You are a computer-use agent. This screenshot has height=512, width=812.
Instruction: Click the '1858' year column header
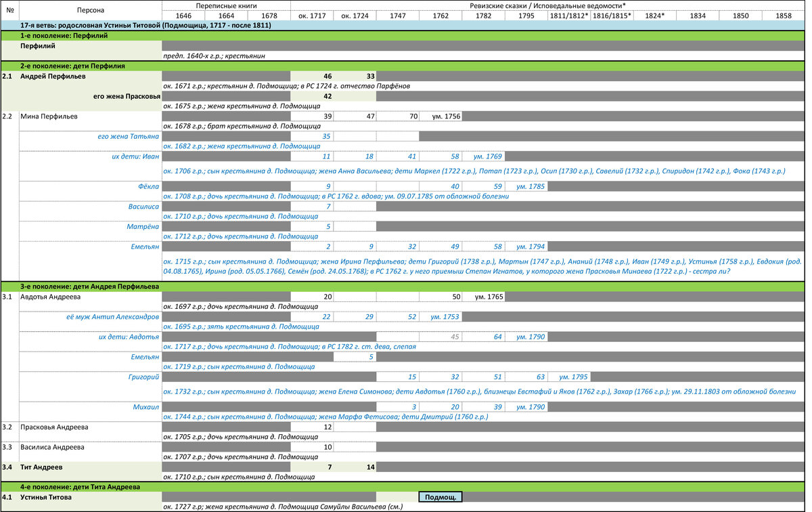pyautogui.click(x=784, y=16)
